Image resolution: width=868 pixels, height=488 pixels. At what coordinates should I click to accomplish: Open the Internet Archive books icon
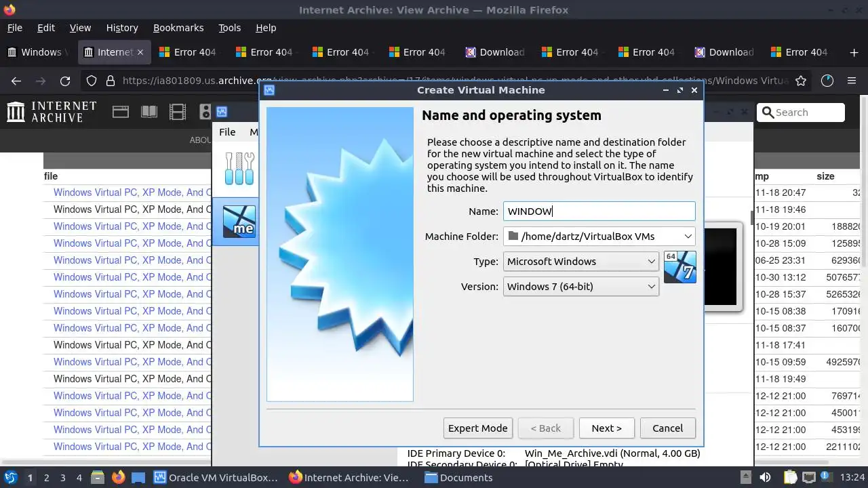tap(149, 113)
